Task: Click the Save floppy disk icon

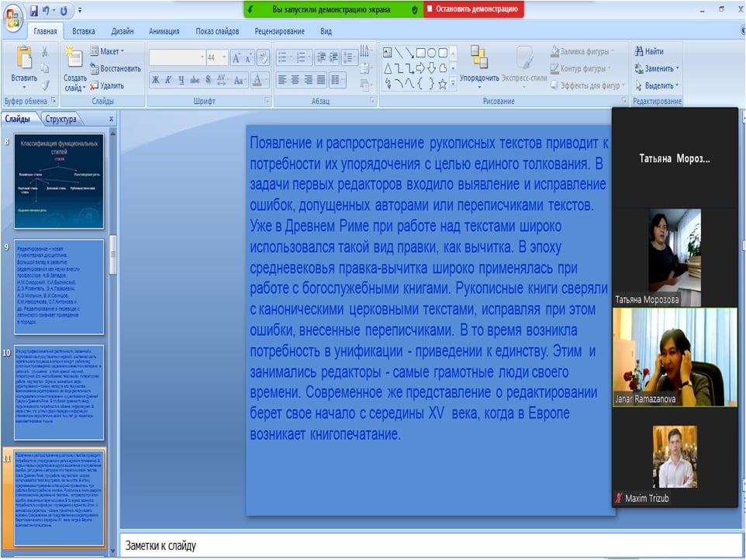Action: (x=33, y=10)
